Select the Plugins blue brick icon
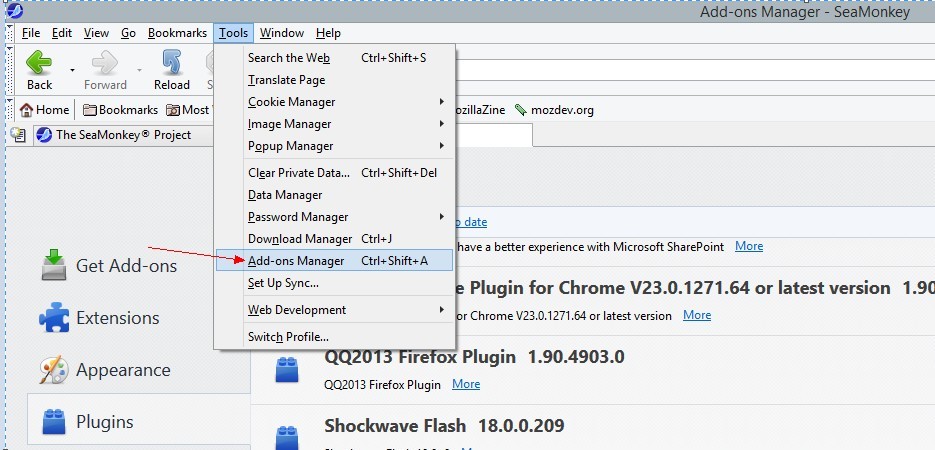935x450 pixels. click(54, 422)
